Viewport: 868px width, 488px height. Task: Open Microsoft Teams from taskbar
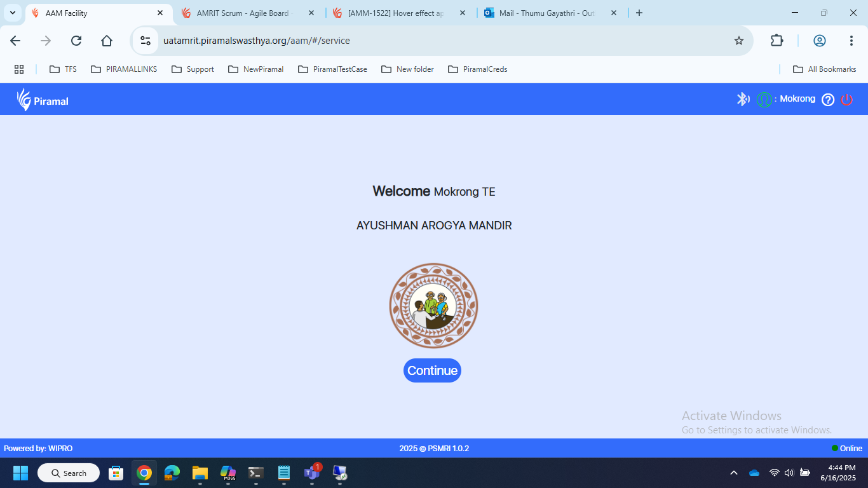312,473
